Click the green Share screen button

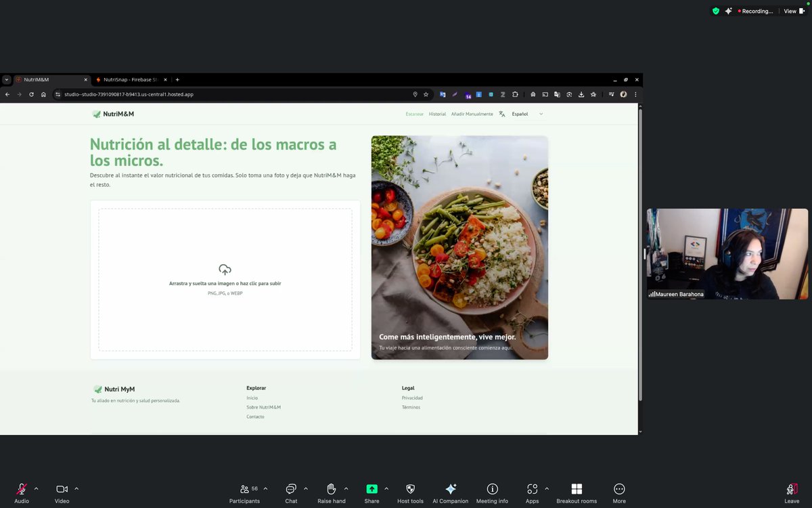[x=372, y=492]
